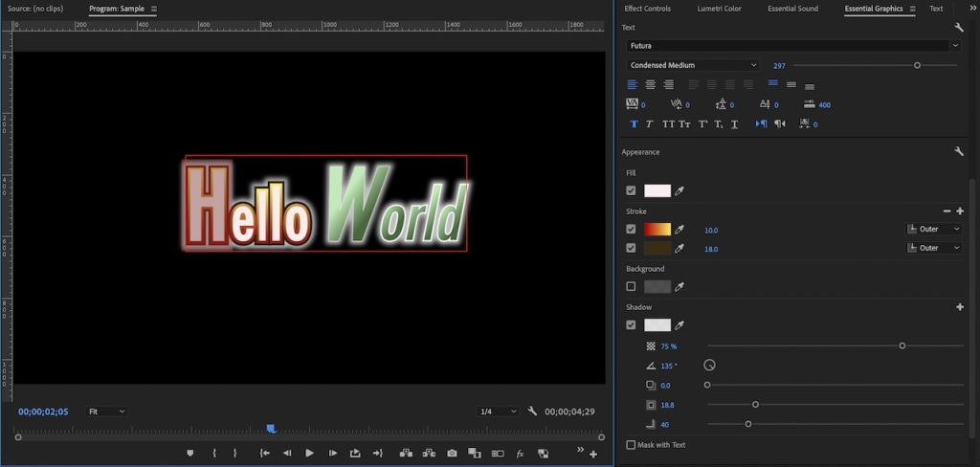Switch to the Lumetri Color tab
The width and height of the screenshot is (980, 467).
tap(719, 9)
